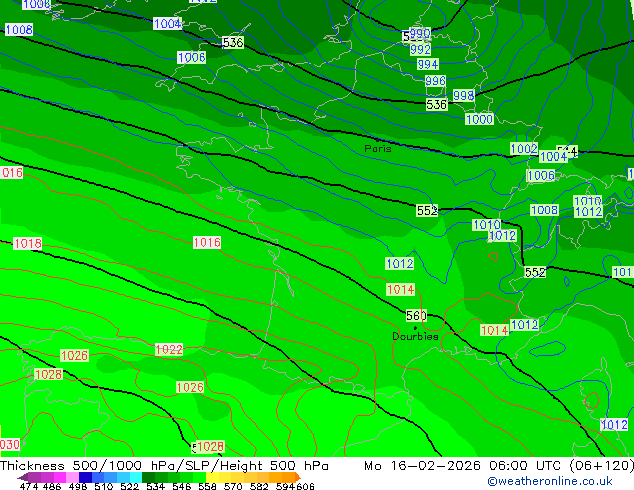The width and height of the screenshot is (634, 490).
Task: Select the 996 isobar label
Action: (x=435, y=80)
